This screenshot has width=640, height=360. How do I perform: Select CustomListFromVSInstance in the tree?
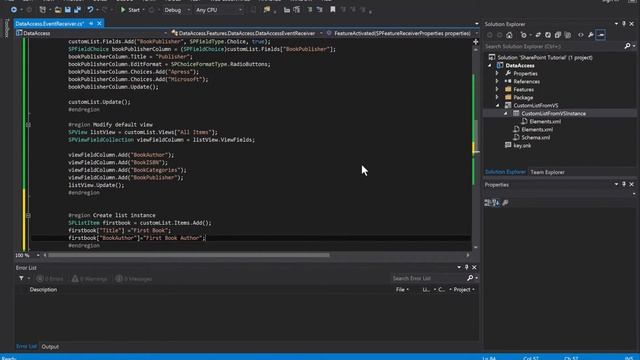coord(553,113)
